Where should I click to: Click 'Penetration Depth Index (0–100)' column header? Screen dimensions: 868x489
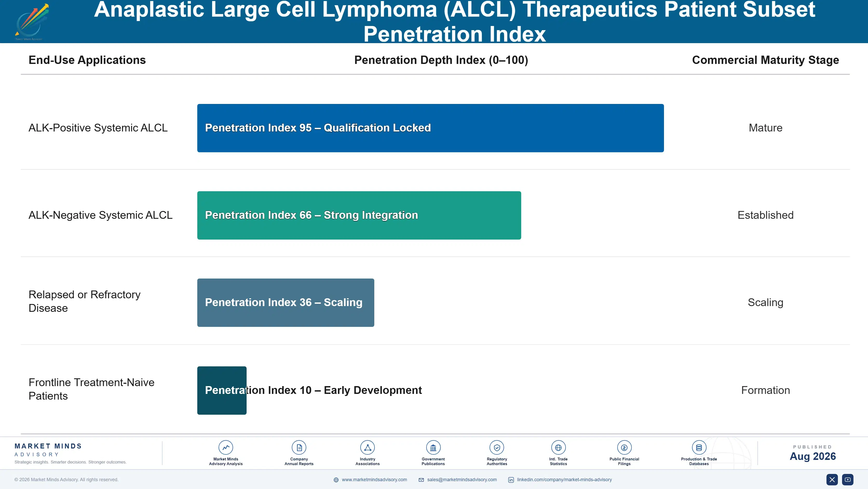click(x=441, y=60)
